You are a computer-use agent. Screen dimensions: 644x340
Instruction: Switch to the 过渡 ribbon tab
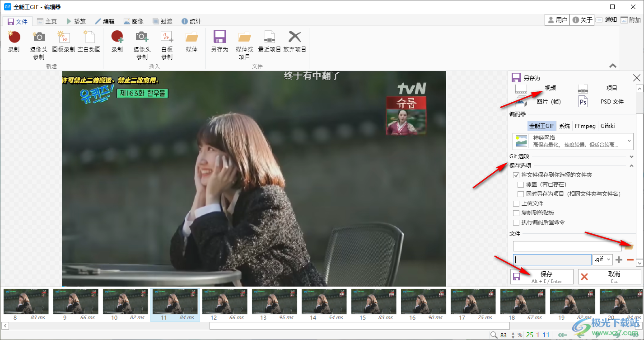tap(163, 21)
